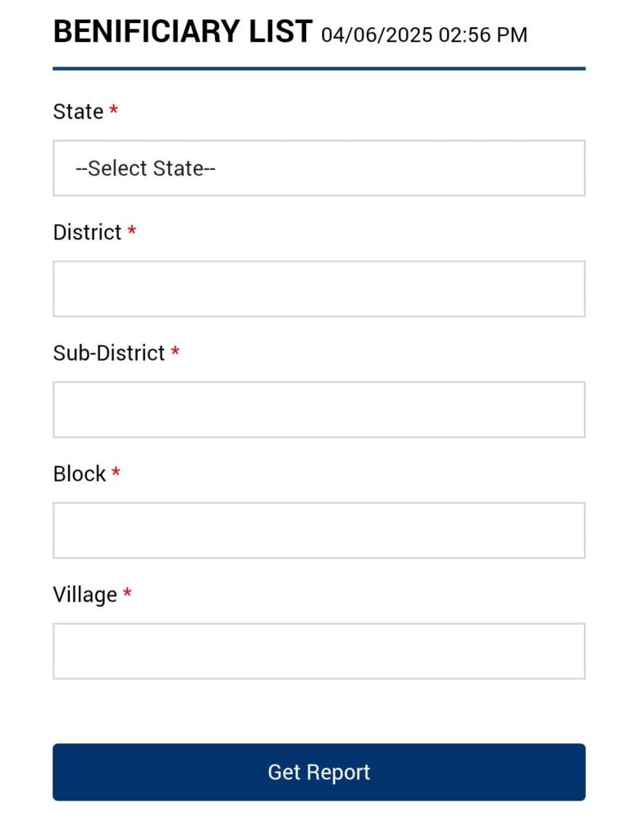Open the District dropdown field
639x840 pixels.
pos(319,289)
